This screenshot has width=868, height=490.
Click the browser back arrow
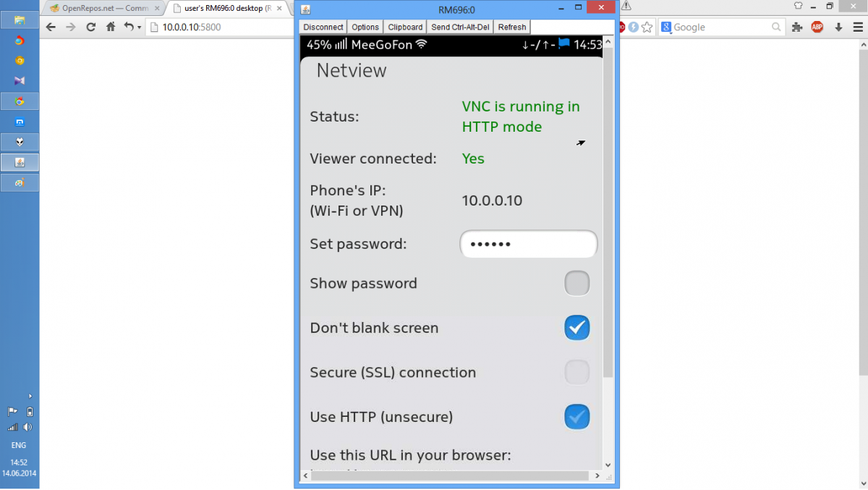(51, 28)
